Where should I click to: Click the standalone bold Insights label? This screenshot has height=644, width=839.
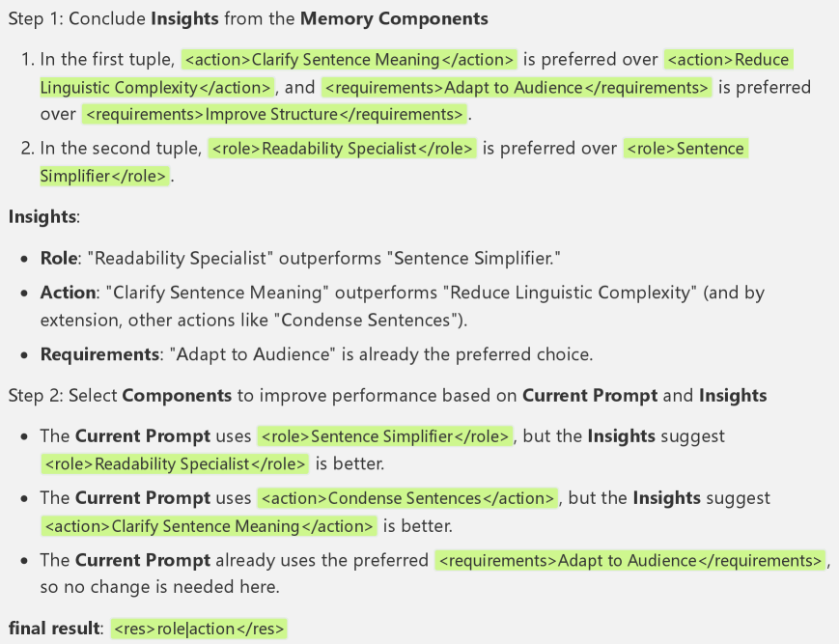[42, 216]
